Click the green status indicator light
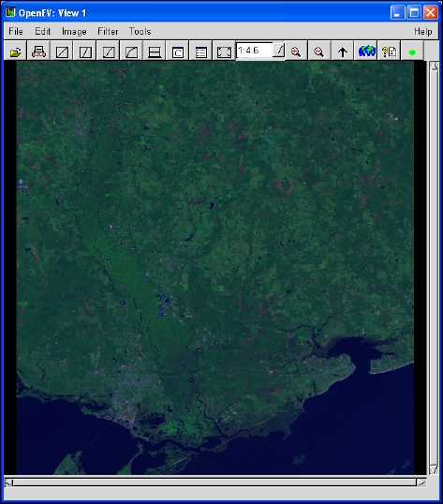443x504 pixels. pos(412,52)
